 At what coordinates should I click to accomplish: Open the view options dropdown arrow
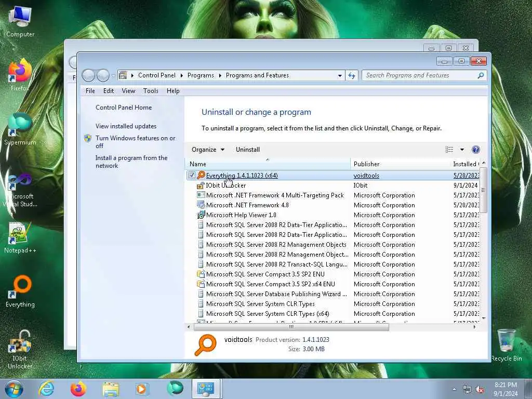462,150
